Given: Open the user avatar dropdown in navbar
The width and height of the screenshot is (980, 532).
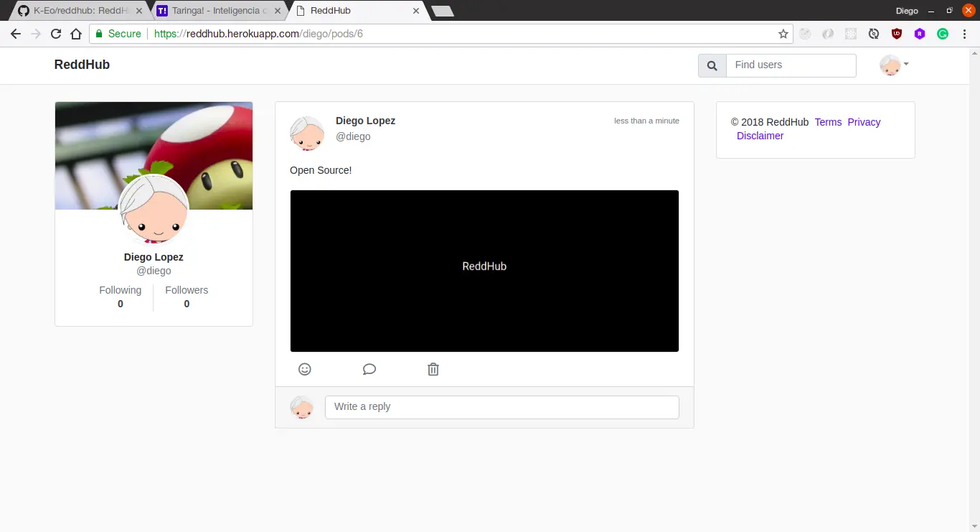Looking at the screenshot, I should click(x=894, y=65).
